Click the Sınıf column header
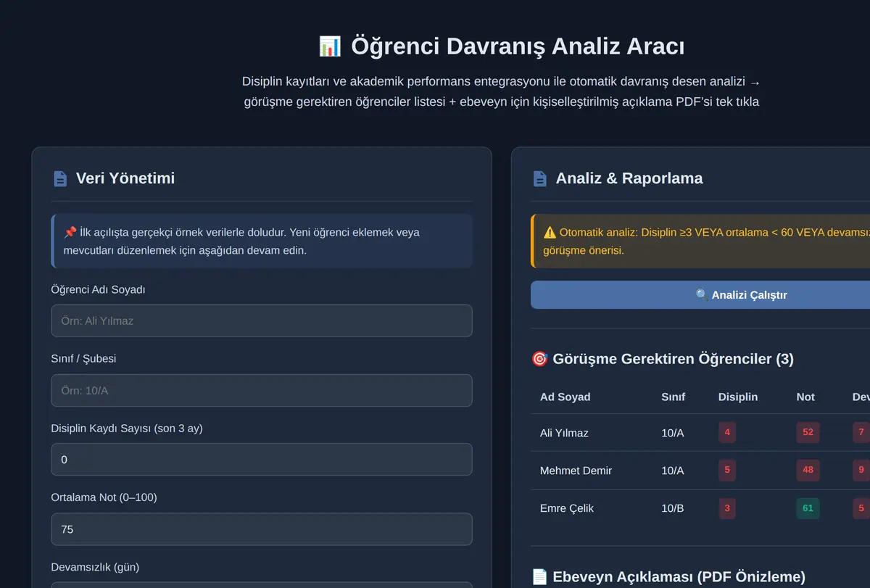Screen dimensions: 870x588 click(x=673, y=397)
